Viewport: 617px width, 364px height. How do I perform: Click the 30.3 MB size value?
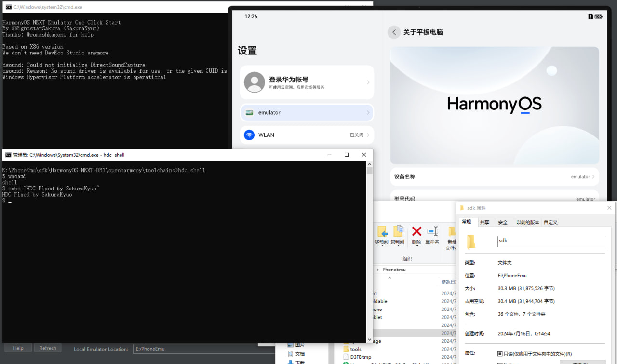(526, 288)
